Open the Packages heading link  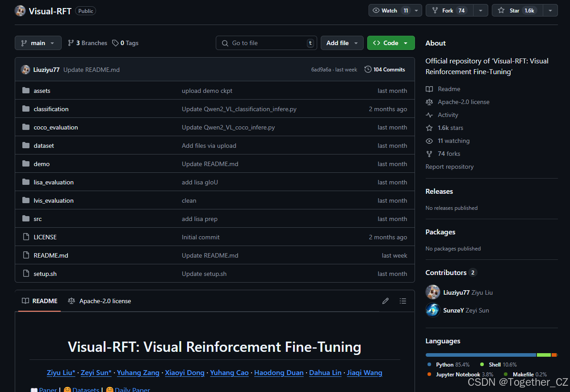pyautogui.click(x=440, y=232)
